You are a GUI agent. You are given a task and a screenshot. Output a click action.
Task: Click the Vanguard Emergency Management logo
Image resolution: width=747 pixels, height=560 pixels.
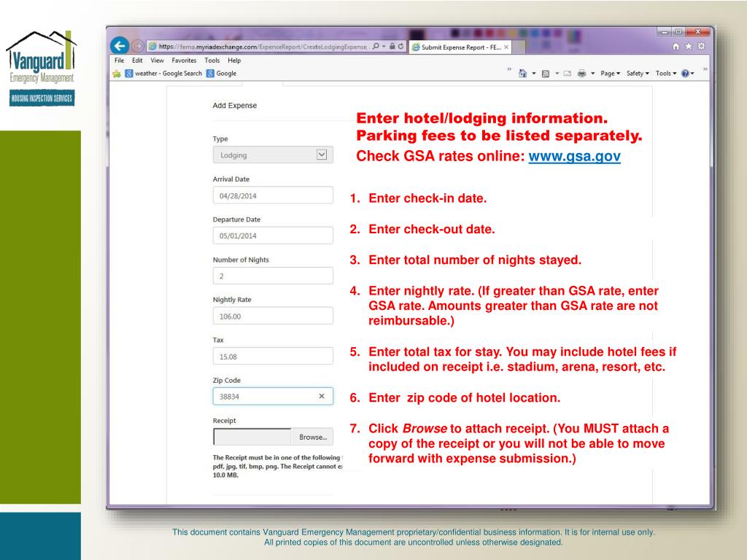pos(42,68)
